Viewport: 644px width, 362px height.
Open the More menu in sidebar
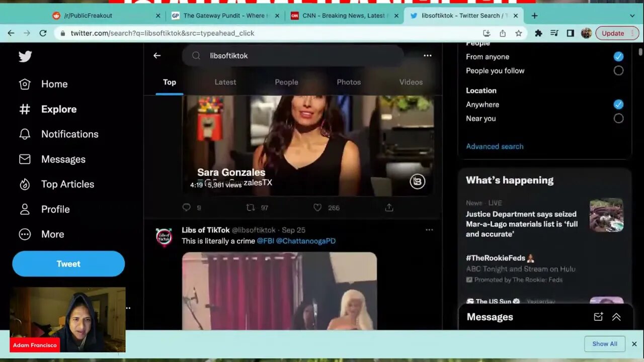[41, 234]
